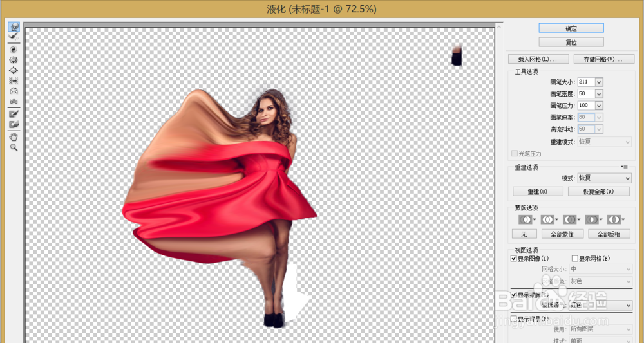The image size is (644, 343).
Task: Toggle the 显示蒙版 checkbox
Action: (513, 295)
